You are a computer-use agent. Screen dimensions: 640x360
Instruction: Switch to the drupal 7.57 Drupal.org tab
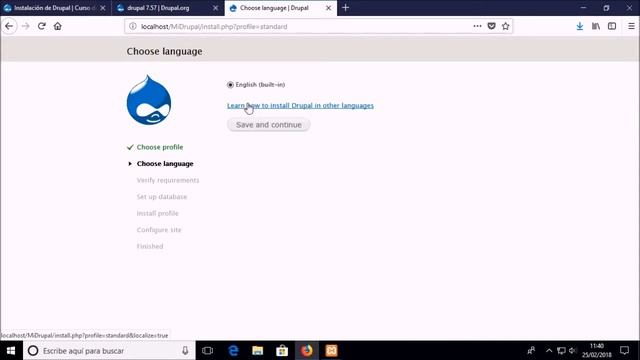(168, 8)
